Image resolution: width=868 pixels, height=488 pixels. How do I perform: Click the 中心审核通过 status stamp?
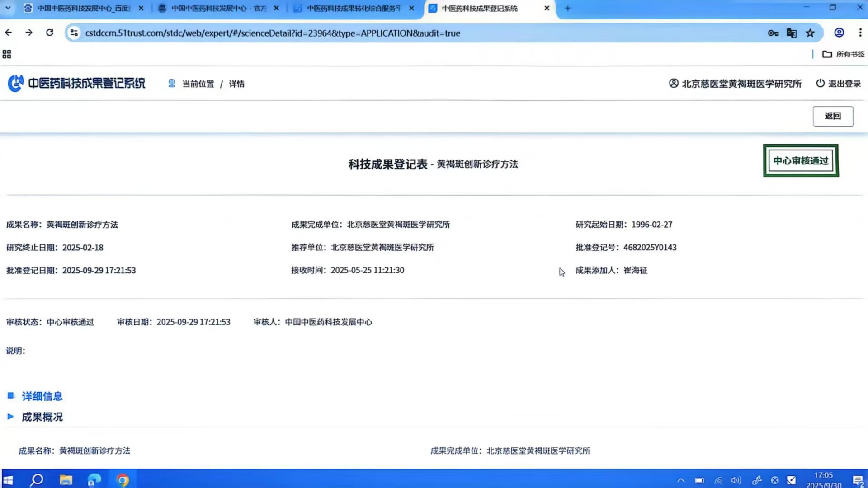[x=801, y=160]
